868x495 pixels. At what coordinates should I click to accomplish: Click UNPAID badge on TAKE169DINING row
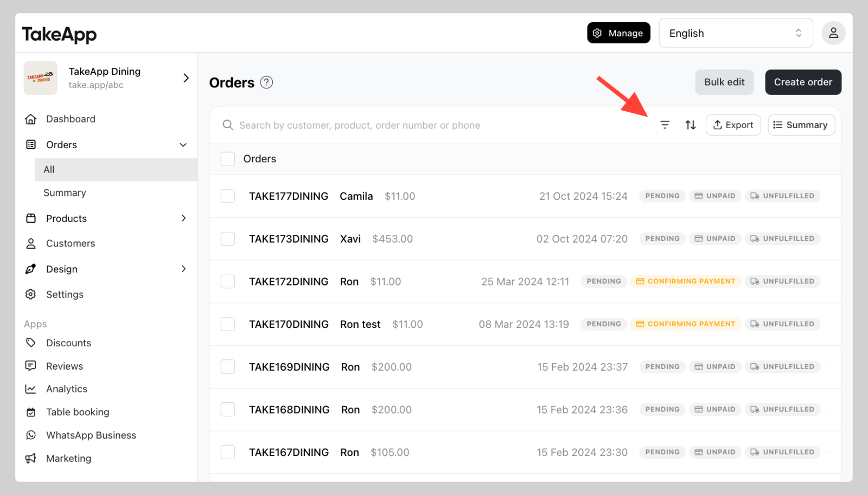pyautogui.click(x=715, y=367)
